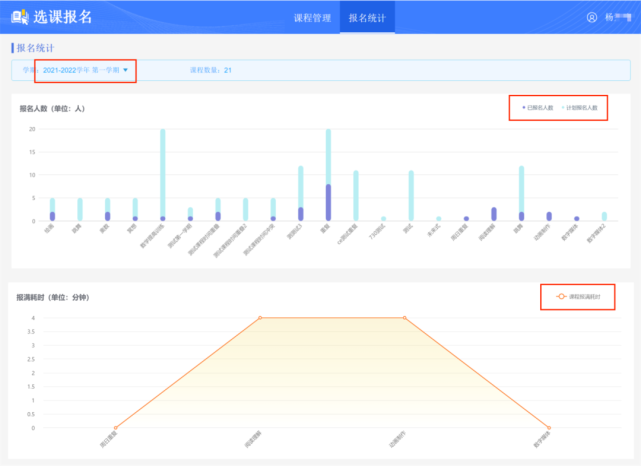This screenshot has width=641, height=466.
Task: Toggle the 计划报名人数 legend series
Action: [x=580, y=108]
